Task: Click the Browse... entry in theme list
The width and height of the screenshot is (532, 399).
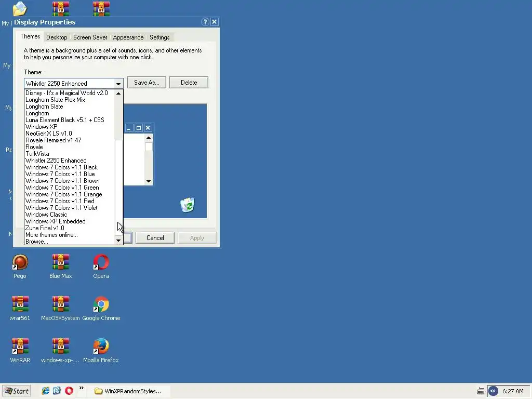Action: click(x=70, y=242)
